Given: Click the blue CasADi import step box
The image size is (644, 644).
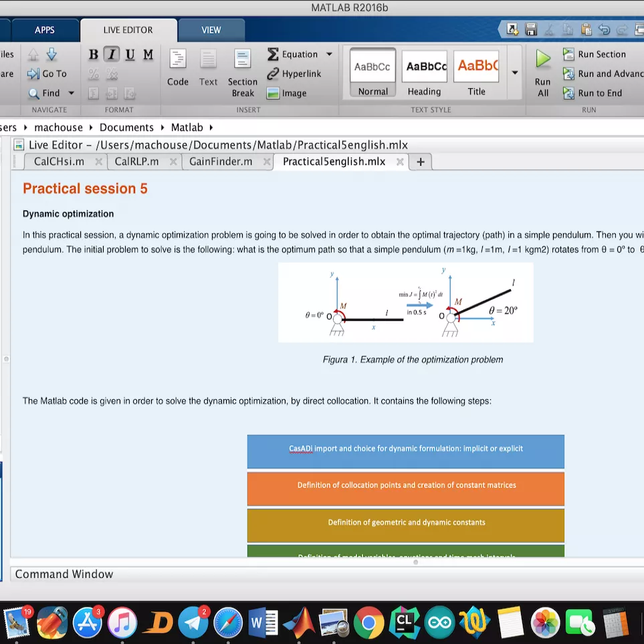Looking at the screenshot, I should (x=405, y=451).
